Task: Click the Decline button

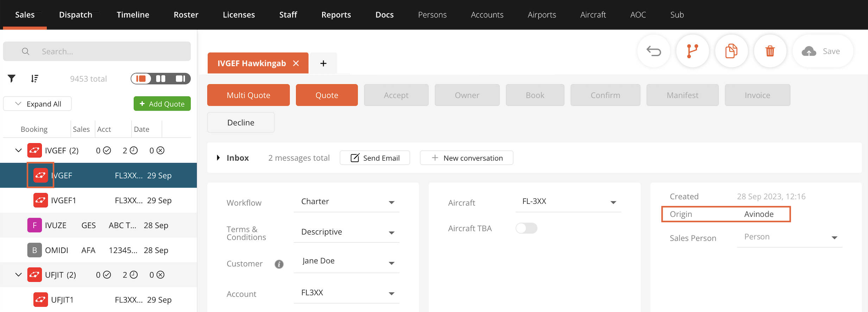Action: 241,123
